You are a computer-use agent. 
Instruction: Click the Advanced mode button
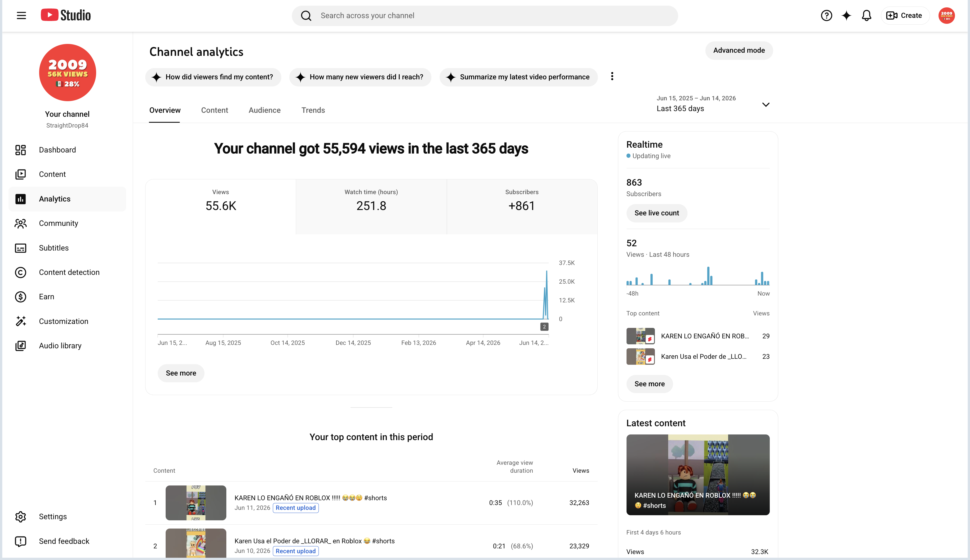tap(739, 50)
